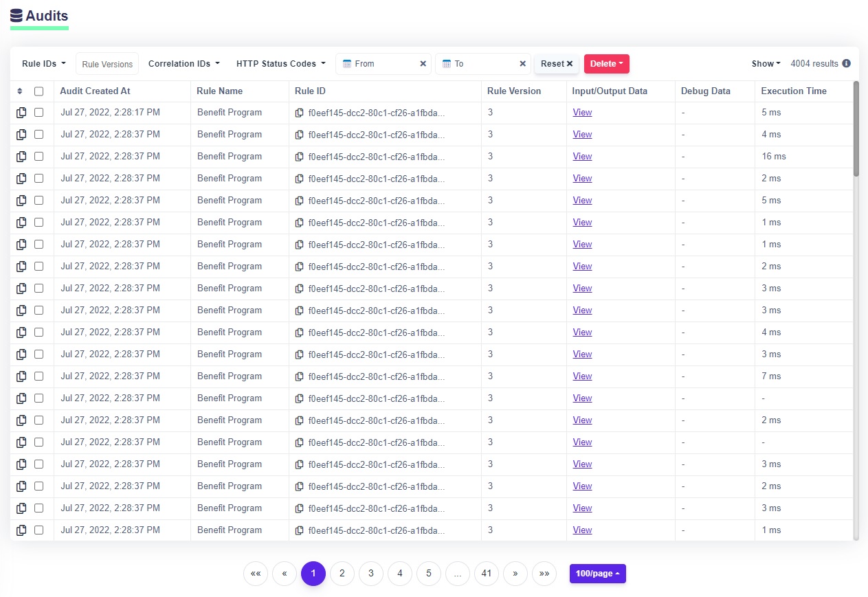Toggle the select-all checkbox in the header
868x597 pixels.
pos(39,91)
